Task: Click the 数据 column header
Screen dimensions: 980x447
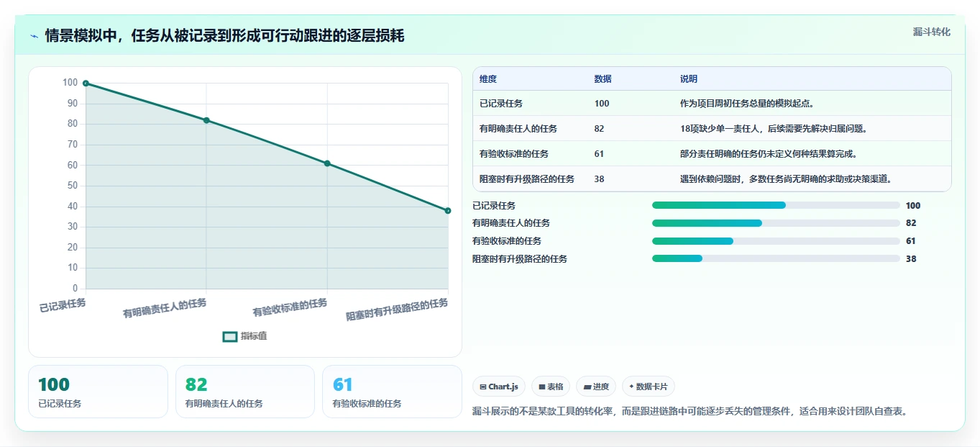Action: pos(603,79)
